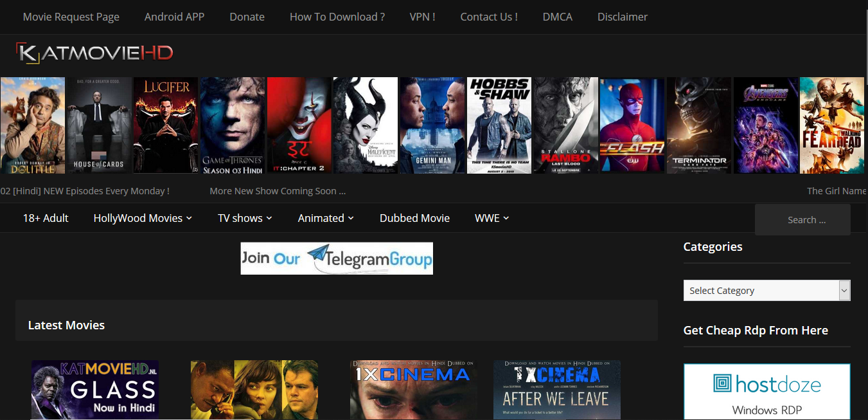Open How To Download ? page
Viewport: 868px width, 420px height.
point(337,17)
